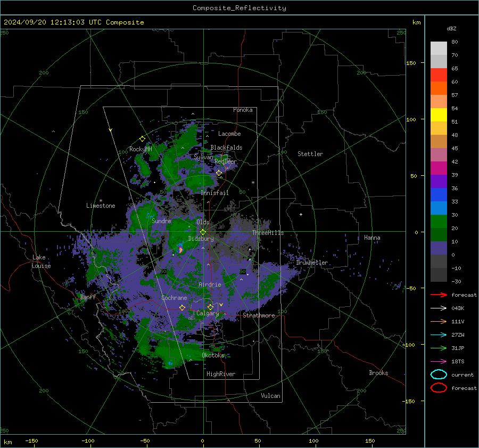Screen dimensions: 479x448
Task: Click the Vulcan city label
Action: click(x=271, y=396)
